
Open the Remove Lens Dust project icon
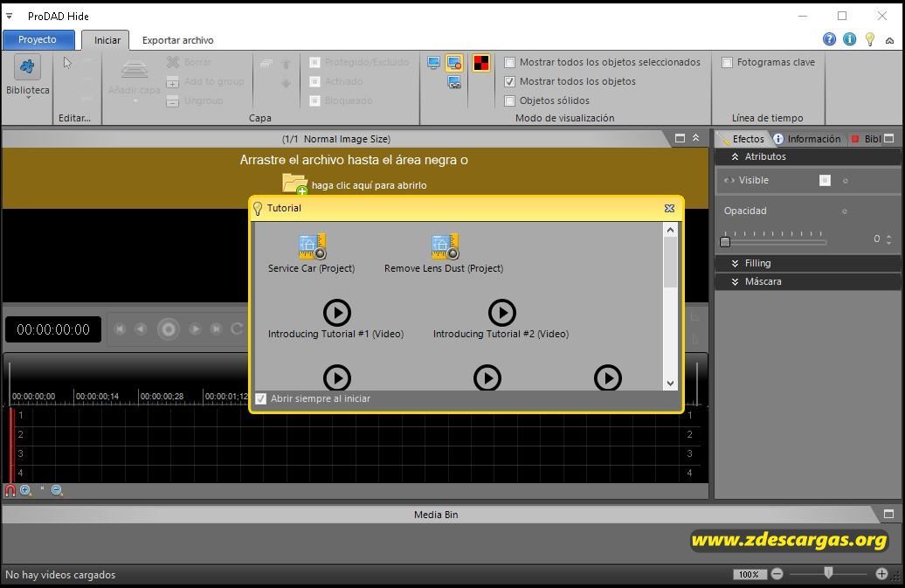(445, 246)
